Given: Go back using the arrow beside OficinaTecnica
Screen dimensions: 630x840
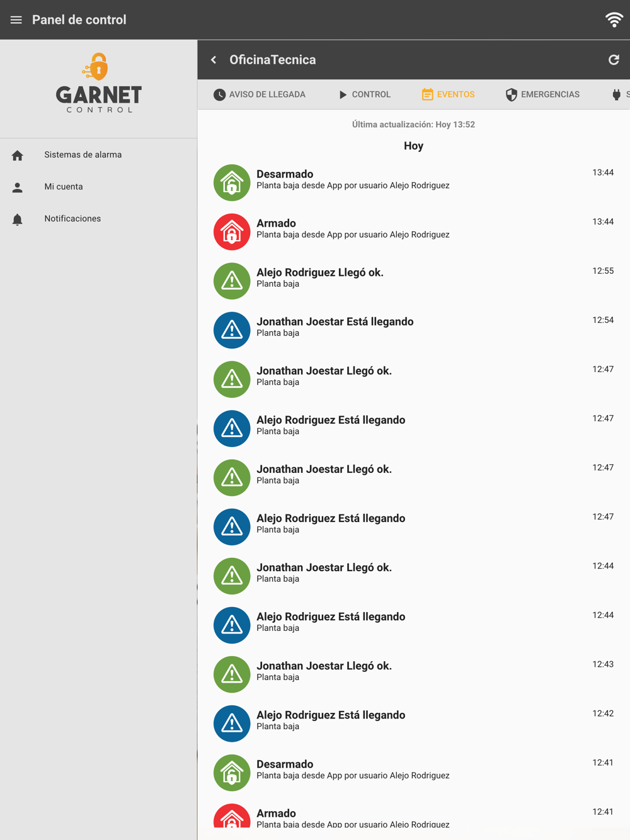Looking at the screenshot, I should (x=214, y=60).
